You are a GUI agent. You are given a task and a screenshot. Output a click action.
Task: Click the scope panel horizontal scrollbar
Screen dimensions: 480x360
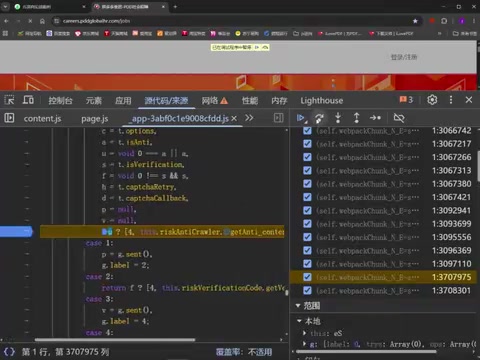(x=366, y=351)
